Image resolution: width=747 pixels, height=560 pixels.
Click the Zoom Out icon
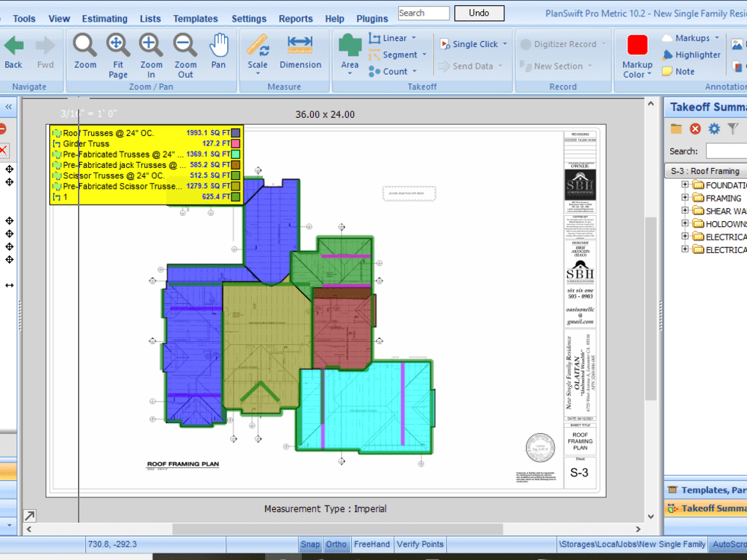(185, 46)
